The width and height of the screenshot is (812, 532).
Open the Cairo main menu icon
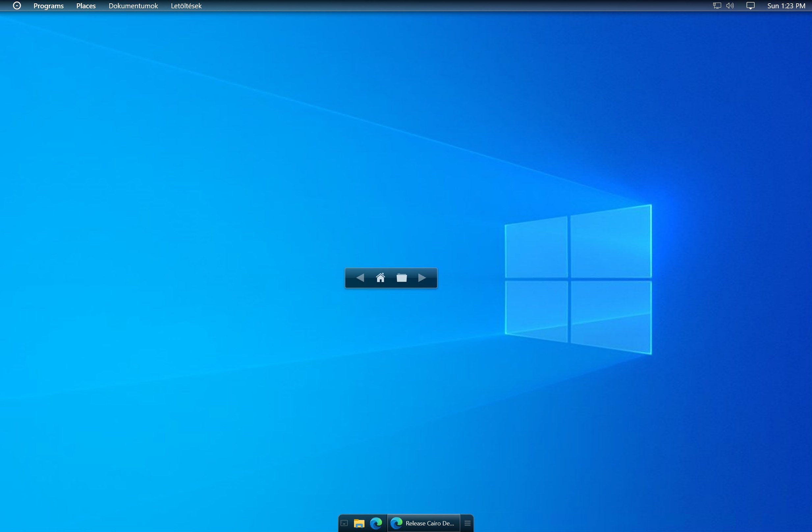(x=17, y=6)
